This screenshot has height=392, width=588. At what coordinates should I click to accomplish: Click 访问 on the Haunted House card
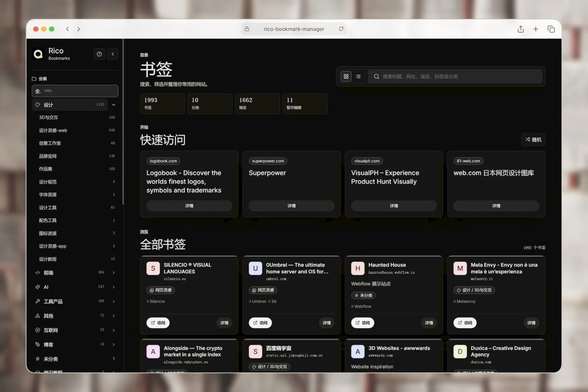click(x=363, y=323)
